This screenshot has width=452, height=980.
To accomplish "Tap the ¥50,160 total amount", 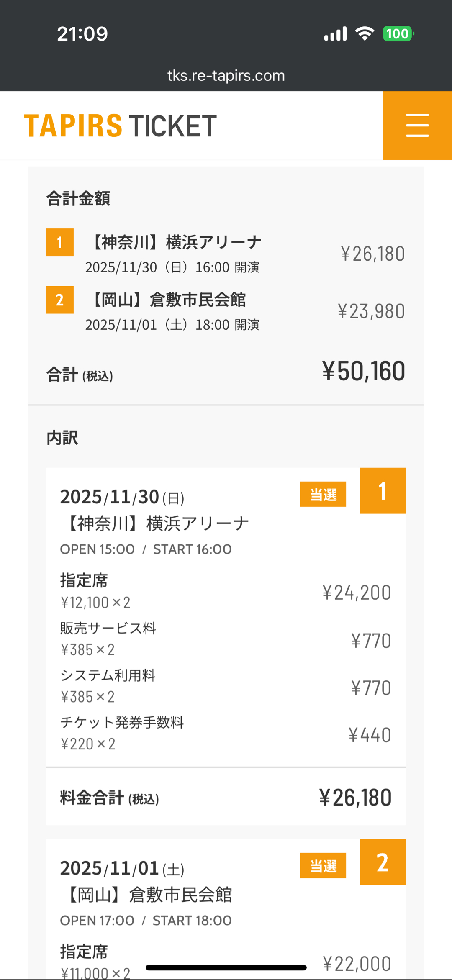I will pyautogui.click(x=363, y=371).
